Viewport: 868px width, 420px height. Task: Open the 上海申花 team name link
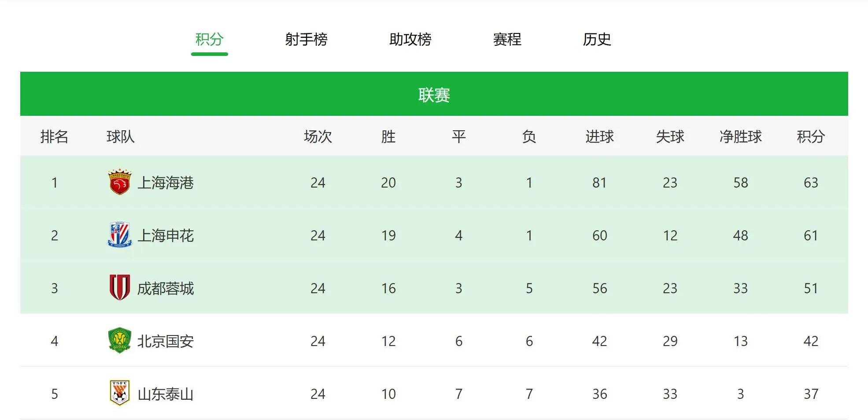(166, 236)
